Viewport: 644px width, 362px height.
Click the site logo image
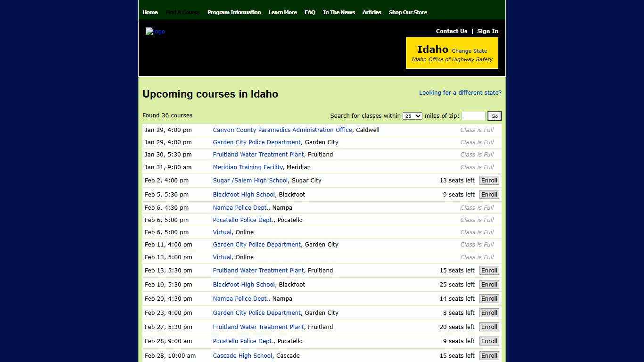pos(155,31)
